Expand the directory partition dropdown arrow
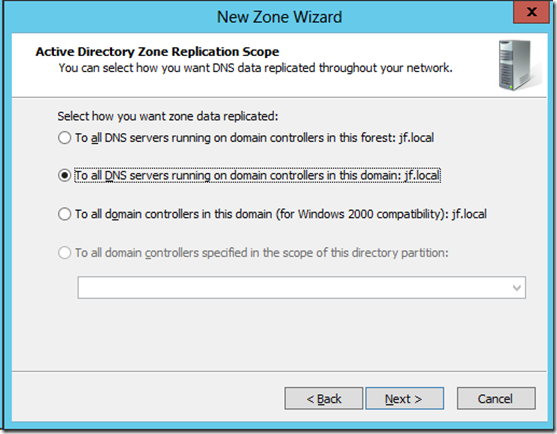The width and height of the screenshot is (557, 434). tap(517, 288)
